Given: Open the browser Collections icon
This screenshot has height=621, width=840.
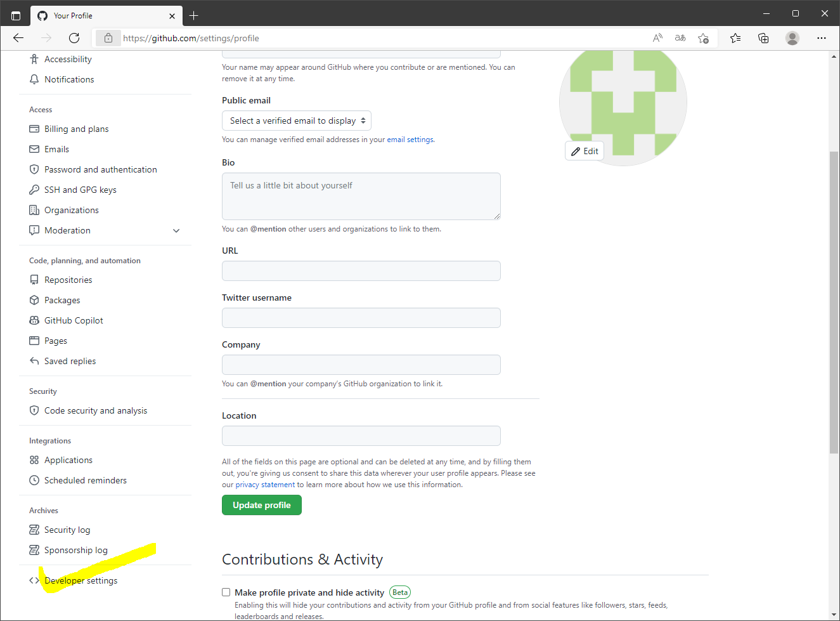Looking at the screenshot, I should [x=763, y=38].
